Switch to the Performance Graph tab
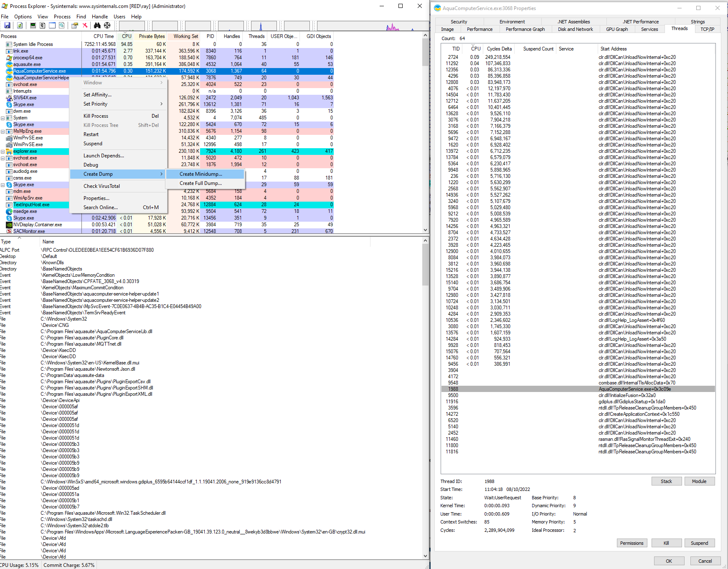 point(525,29)
